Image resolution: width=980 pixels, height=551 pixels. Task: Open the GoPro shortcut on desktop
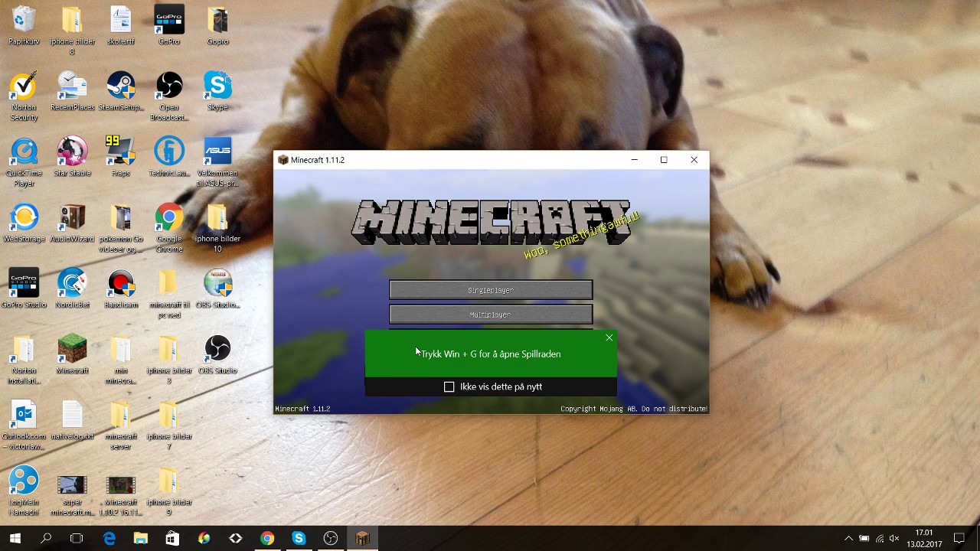coord(169,25)
